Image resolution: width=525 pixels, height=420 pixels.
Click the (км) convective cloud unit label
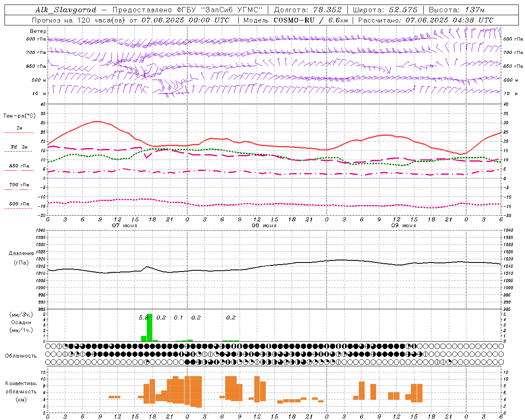[21, 399]
